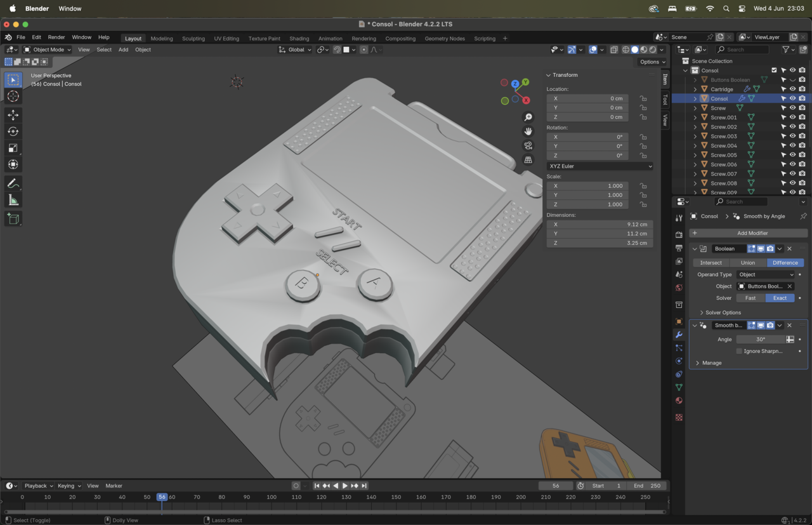Open the XYZ Euler rotation mode dropdown
This screenshot has height=525, width=812.
click(x=599, y=166)
